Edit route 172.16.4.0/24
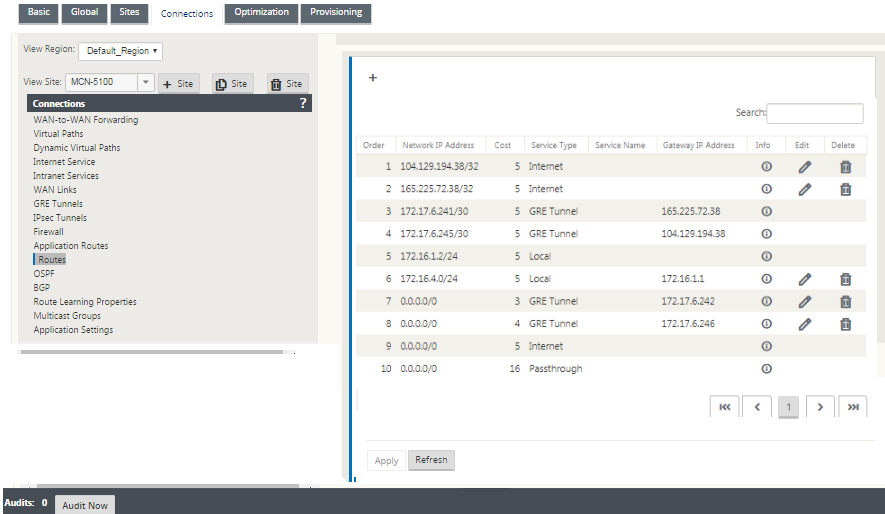The width and height of the screenshot is (885, 514). coord(805,279)
